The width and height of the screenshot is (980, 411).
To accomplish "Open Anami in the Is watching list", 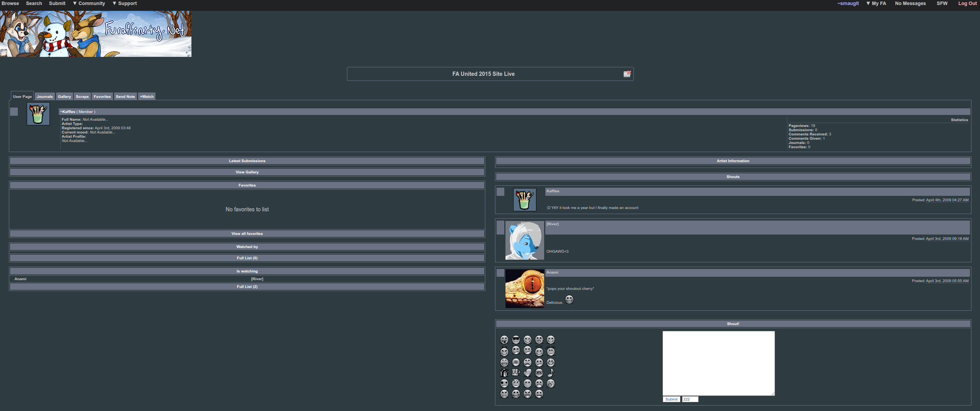I will [x=20, y=279].
